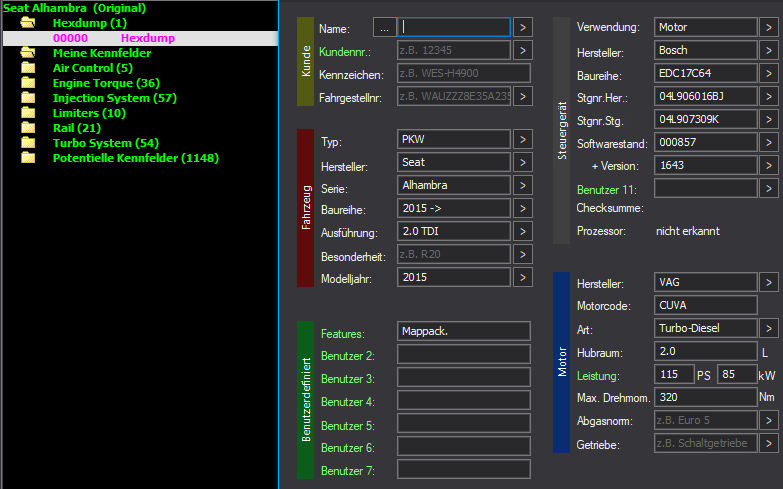
Task: Click the Benutzer 6 input field
Action: pos(464,446)
